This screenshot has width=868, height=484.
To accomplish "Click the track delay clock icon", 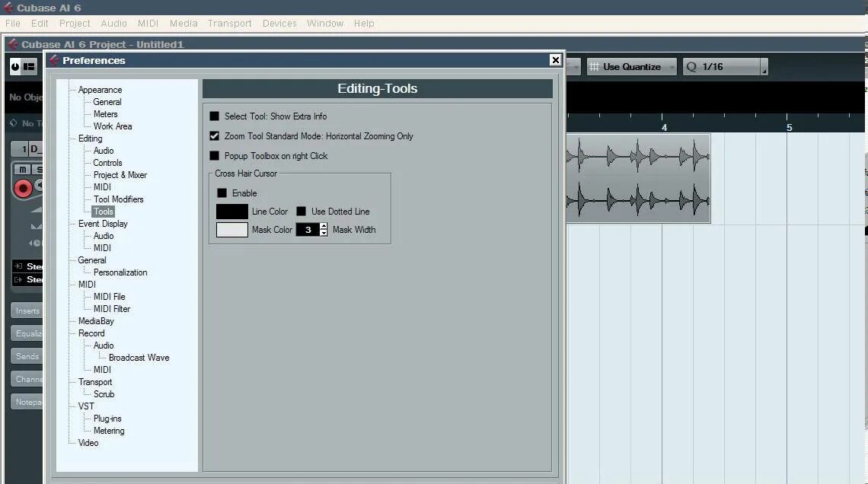I will pyautogui.click(x=36, y=243).
